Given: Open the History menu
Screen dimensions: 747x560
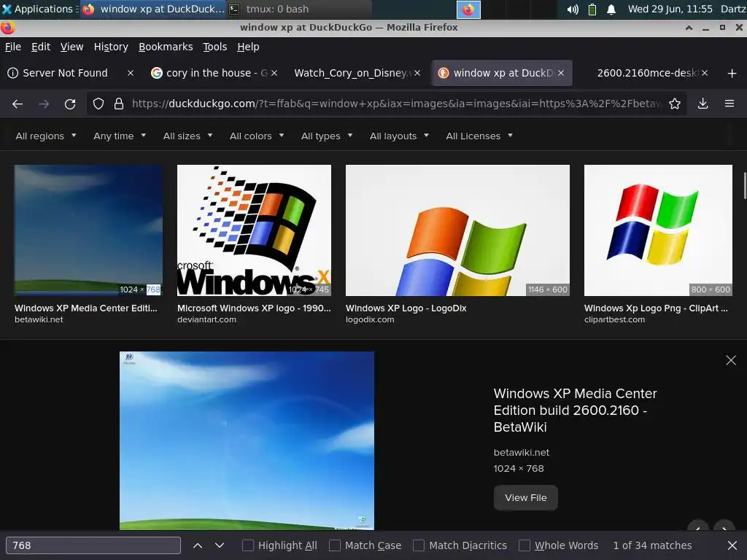Looking at the screenshot, I should [x=111, y=47].
